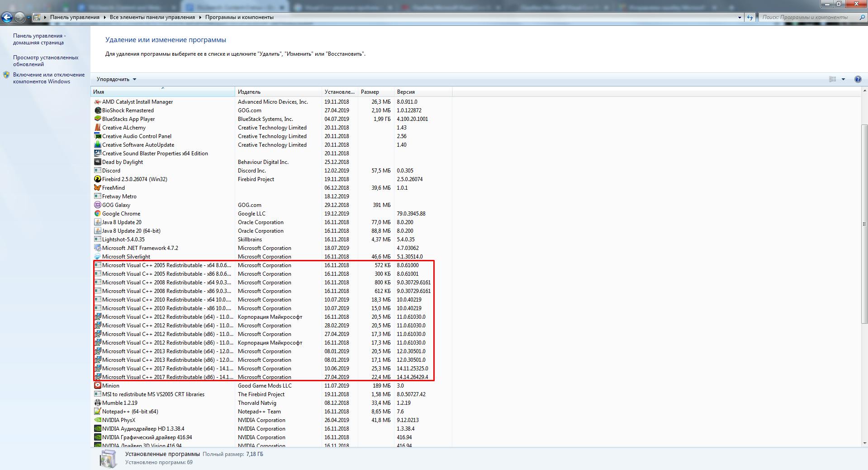868x470 pixels.
Task: Expand the arrow after Все элементы панели управления
Action: 200,17
